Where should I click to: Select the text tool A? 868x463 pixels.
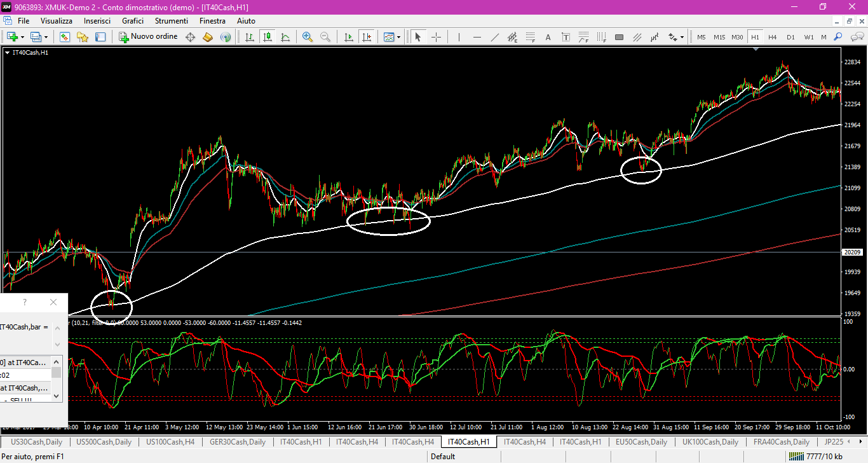pyautogui.click(x=548, y=37)
